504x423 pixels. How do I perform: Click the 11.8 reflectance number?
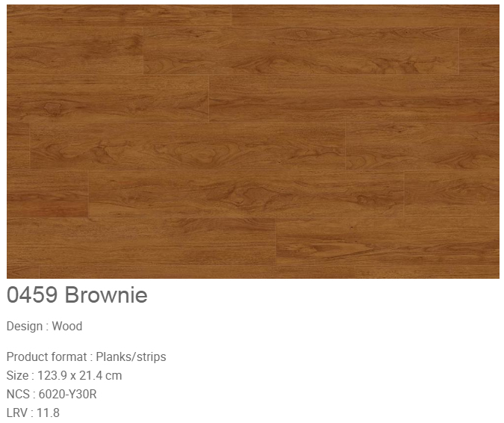point(49,413)
